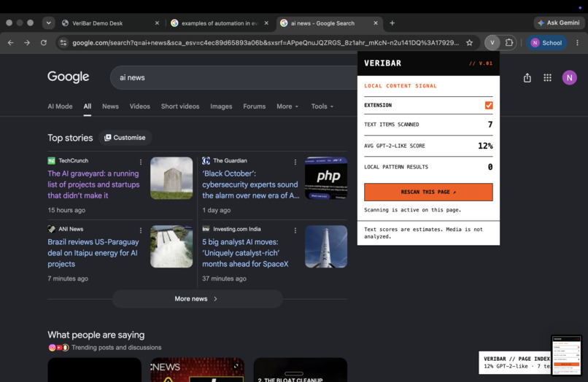
Task: Open options menu for Investing.com India story
Action: (295, 230)
